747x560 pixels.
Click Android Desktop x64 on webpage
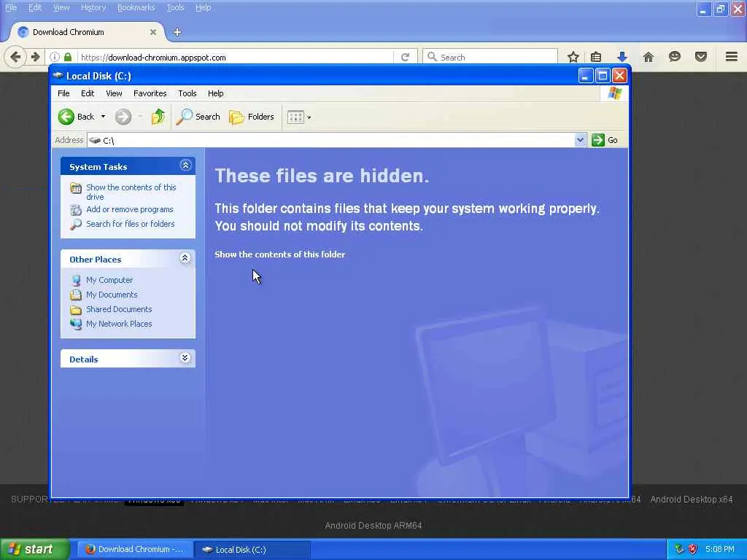(692, 499)
